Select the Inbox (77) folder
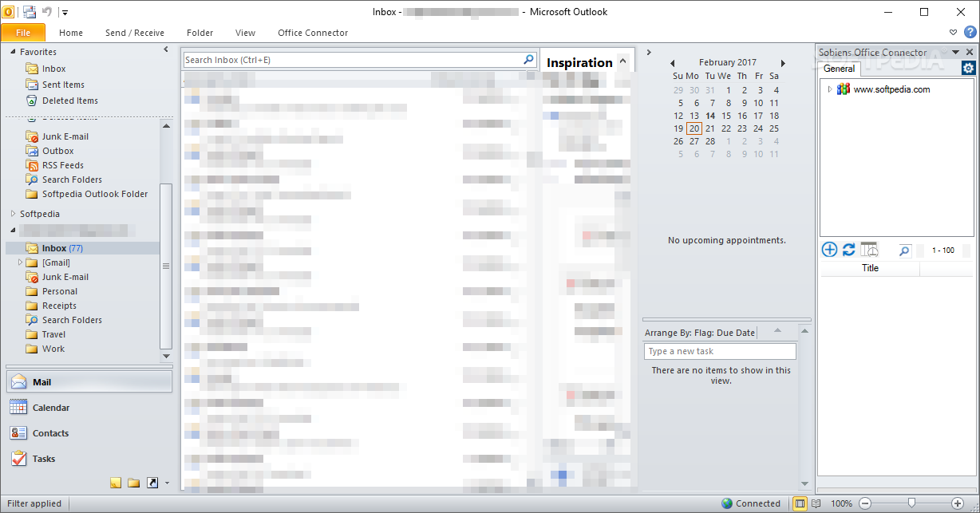Viewport: 980px width, 513px height. (x=62, y=248)
